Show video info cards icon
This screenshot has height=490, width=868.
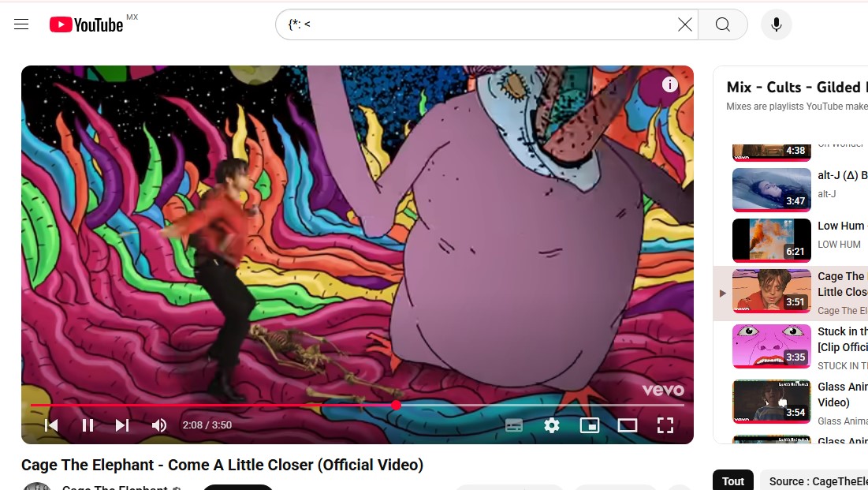click(670, 84)
